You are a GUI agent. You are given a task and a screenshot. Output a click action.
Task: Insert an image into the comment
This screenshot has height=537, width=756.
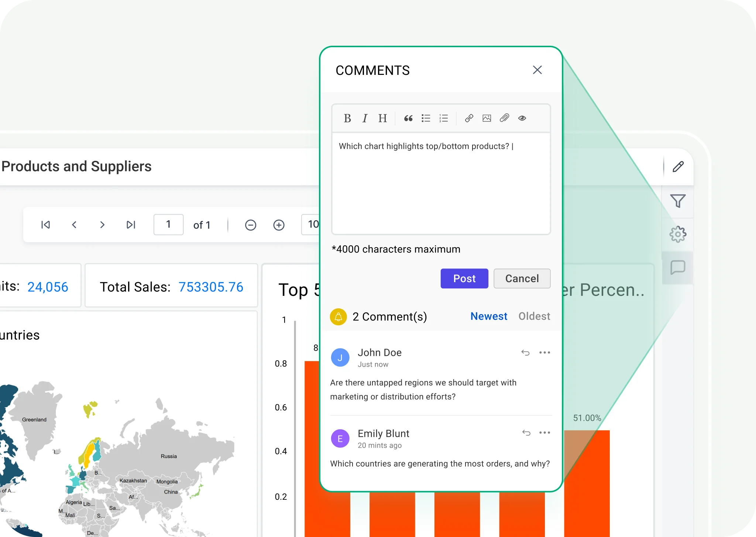point(487,118)
